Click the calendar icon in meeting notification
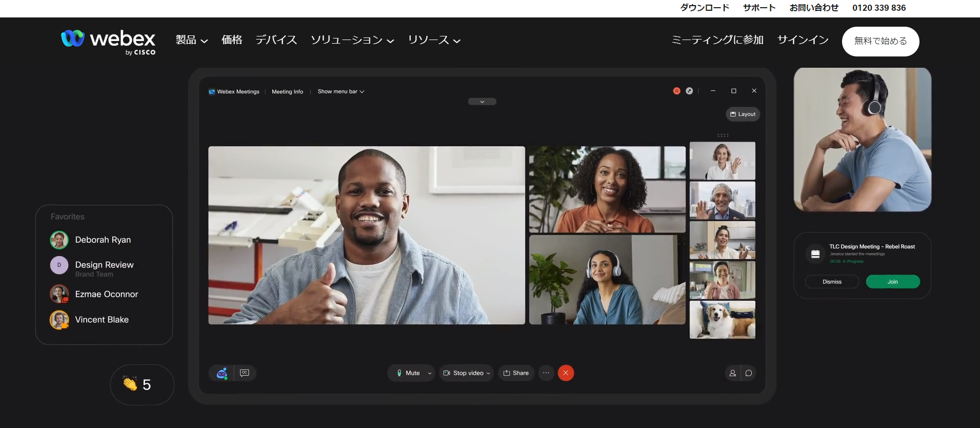 click(815, 254)
